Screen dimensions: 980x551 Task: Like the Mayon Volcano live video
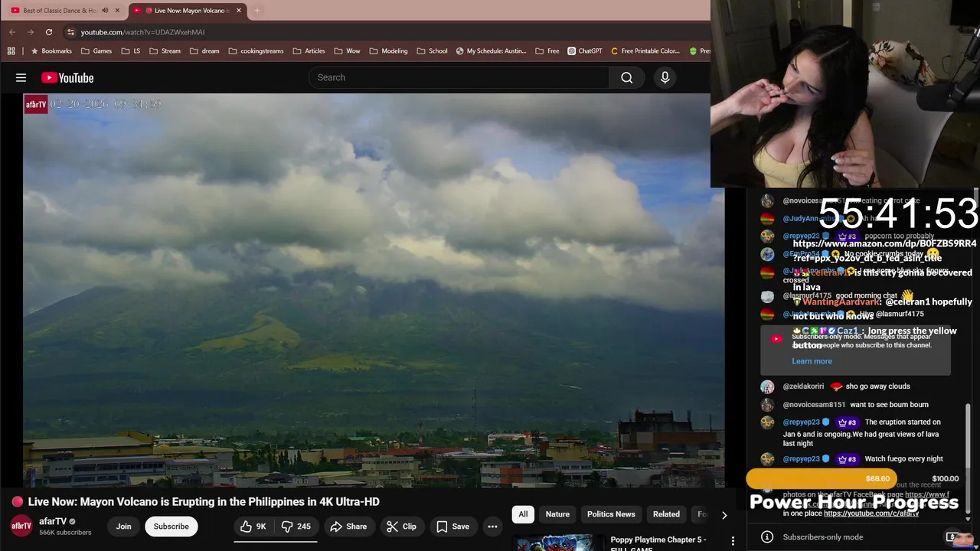(253, 527)
